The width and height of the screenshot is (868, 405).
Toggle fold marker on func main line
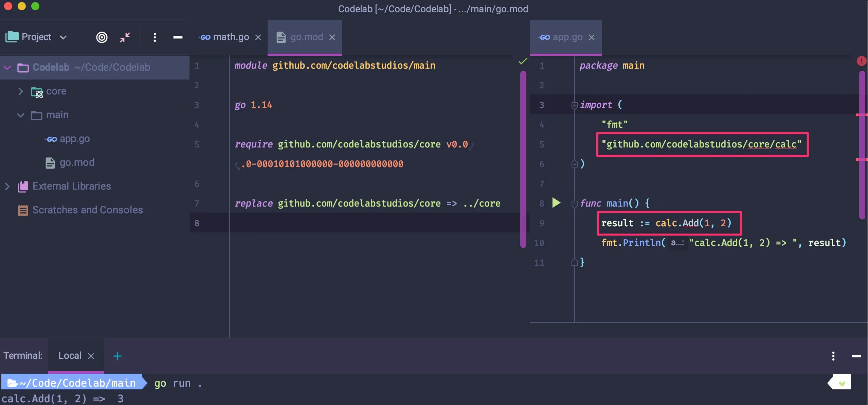[574, 204]
